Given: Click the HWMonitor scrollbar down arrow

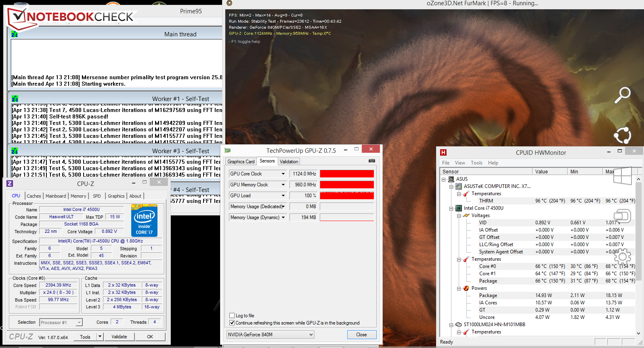Looking at the screenshot, I should (638, 333).
